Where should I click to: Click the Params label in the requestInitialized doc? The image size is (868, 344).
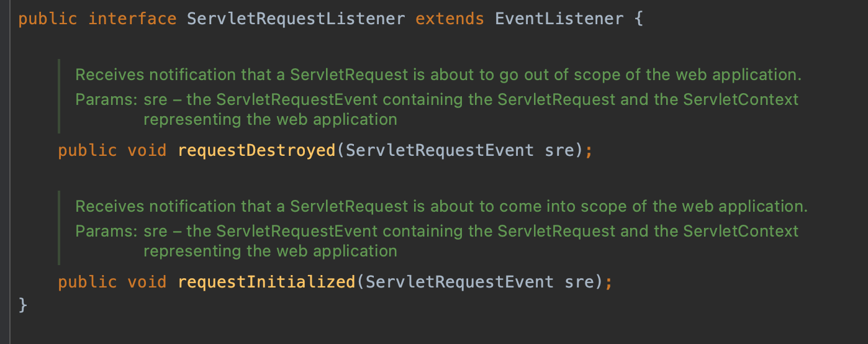coord(105,232)
